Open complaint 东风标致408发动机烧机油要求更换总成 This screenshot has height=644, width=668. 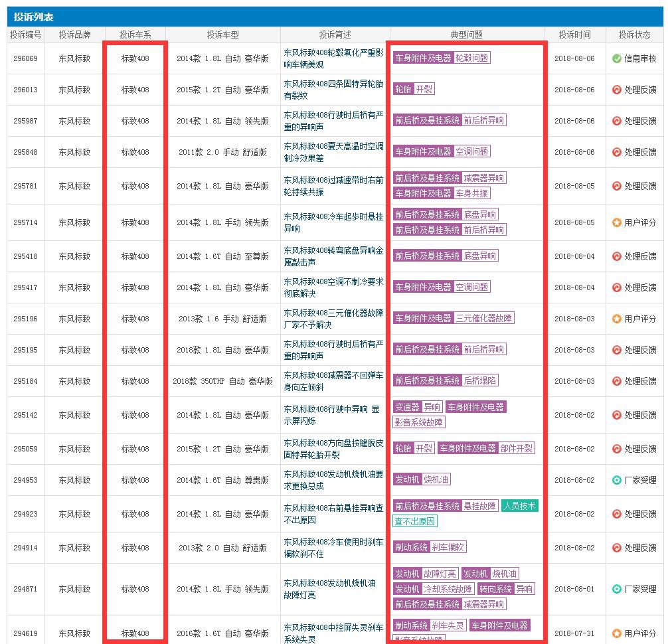pos(333,480)
